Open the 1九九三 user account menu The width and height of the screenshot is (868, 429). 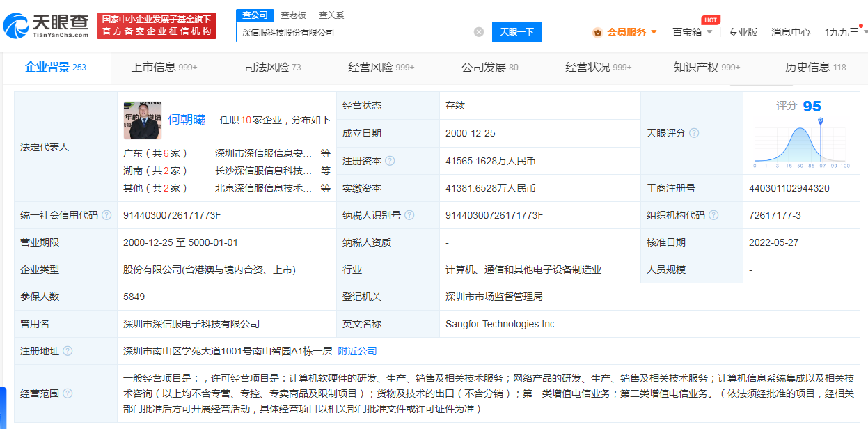(844, 32)
